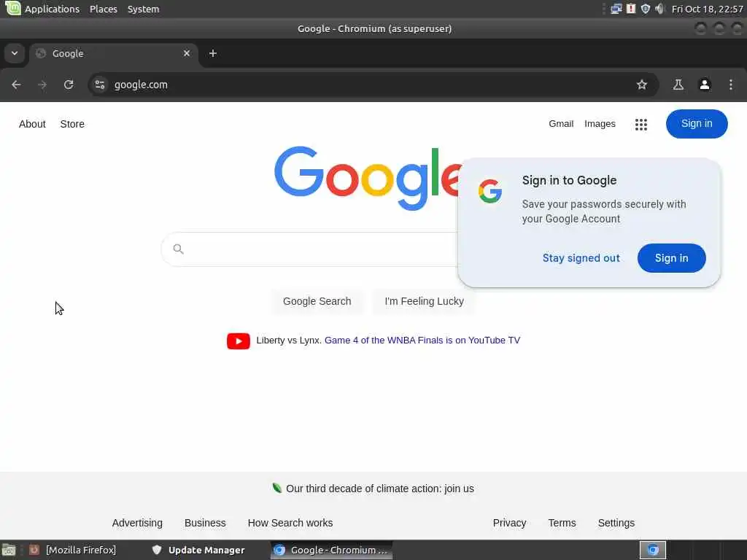Click the YouTube logo in promo

[239, 341]
